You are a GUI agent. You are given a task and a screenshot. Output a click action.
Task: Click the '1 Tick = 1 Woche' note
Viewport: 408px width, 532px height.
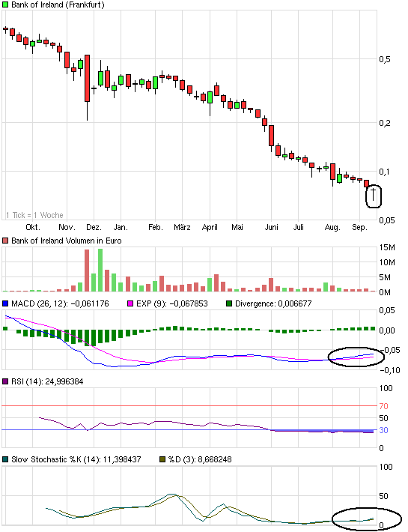click(x=34, y=215)
